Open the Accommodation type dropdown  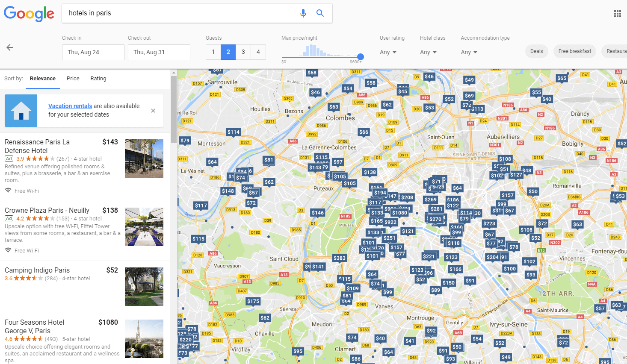468,52
